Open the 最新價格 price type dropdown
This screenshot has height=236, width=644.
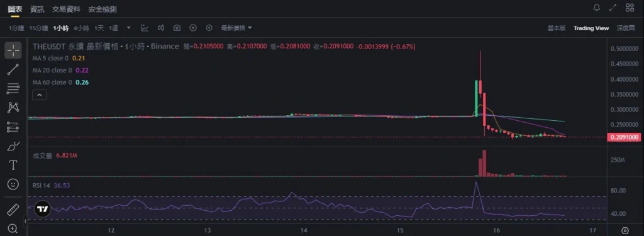pos(236,28)
